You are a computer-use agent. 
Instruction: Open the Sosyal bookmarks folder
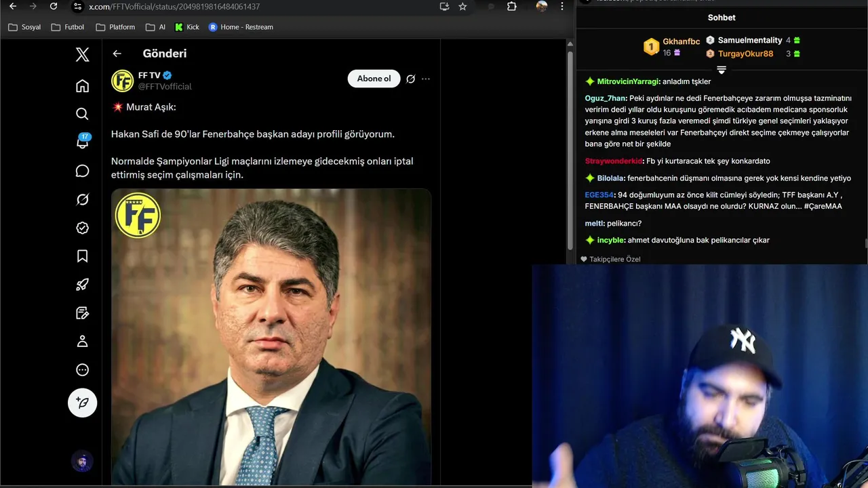[x=24, y=27]
